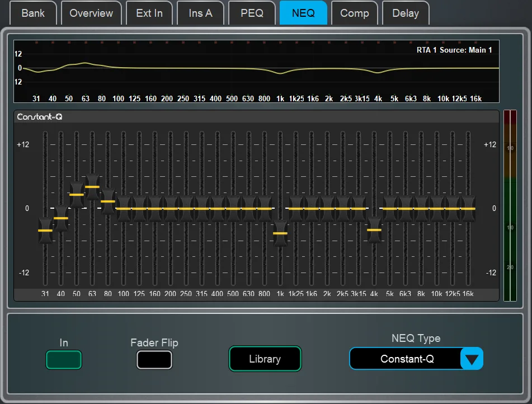The width and height of the screenshot is (532, 404).
Task: Toggle the Fader Flip switch
Action: pos(154,360)
